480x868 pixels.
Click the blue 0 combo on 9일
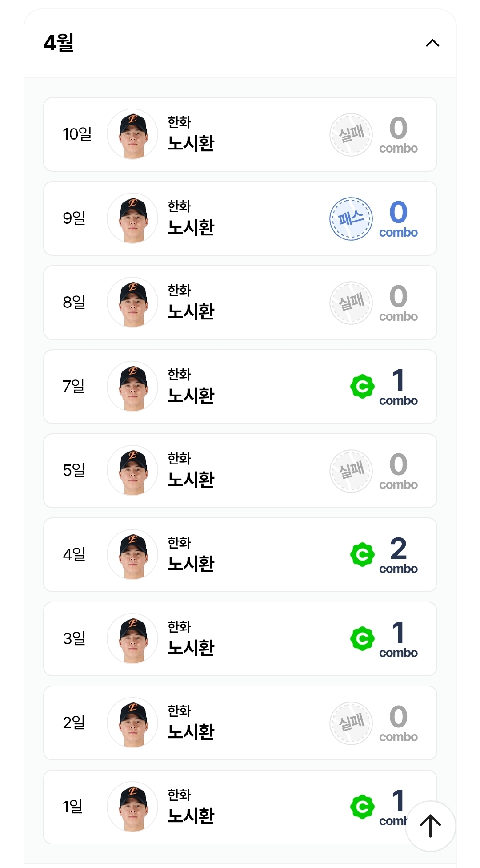pos(398,218)
